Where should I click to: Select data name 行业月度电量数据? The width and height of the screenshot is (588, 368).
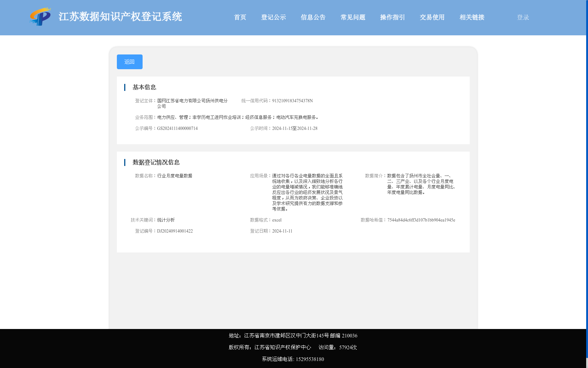coord(175,176)
